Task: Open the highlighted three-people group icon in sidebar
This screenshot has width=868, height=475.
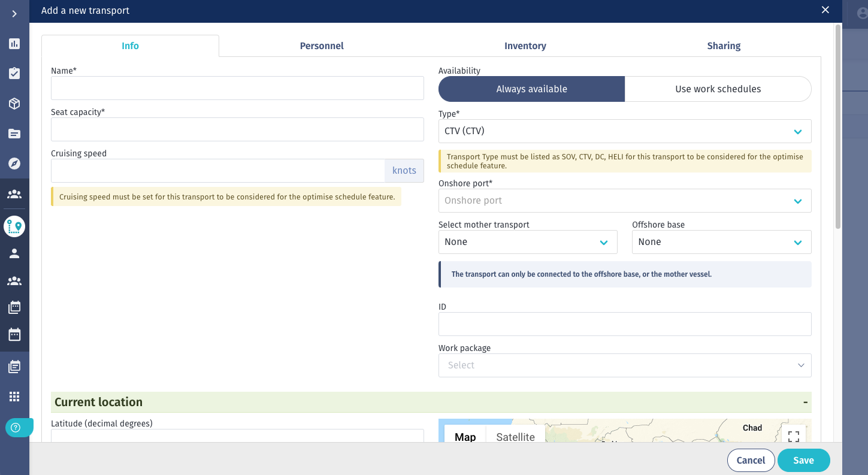Action: [x=14, y=194]
